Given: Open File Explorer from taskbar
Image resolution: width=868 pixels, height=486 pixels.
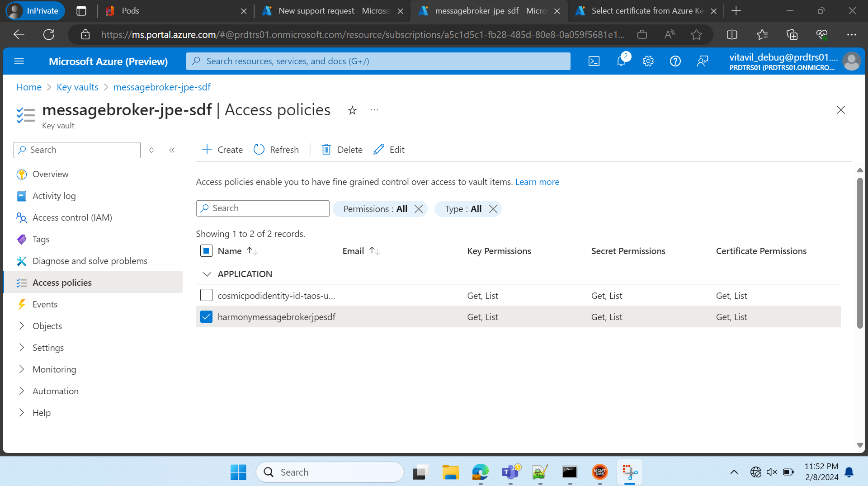Looking at the screenshot, I should [450, 472].
